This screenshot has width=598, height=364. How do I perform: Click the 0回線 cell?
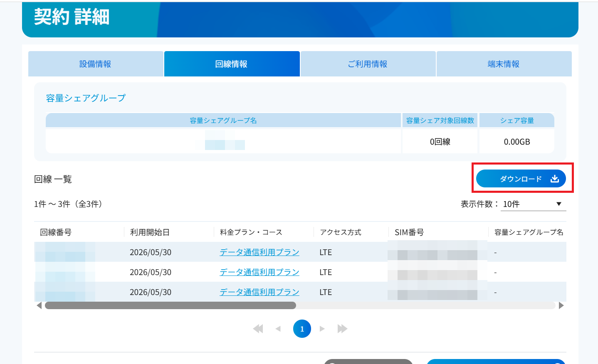pyautogui.click(x=440, y=142)
